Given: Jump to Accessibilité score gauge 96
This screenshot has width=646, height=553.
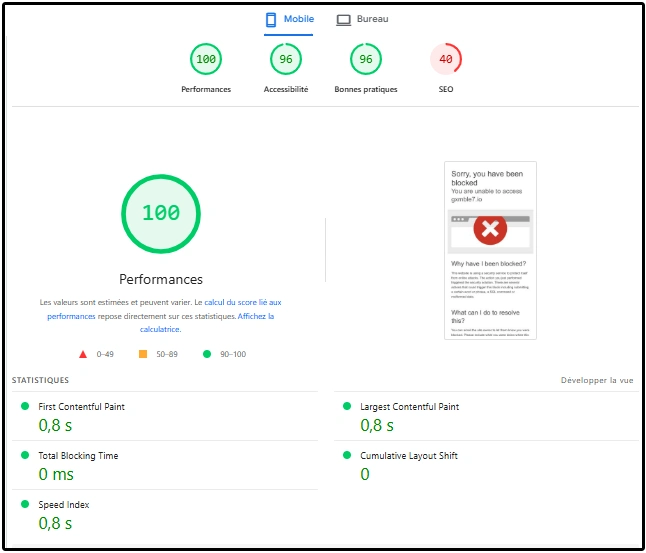Looking at the screenshot, I should [286, 60].
